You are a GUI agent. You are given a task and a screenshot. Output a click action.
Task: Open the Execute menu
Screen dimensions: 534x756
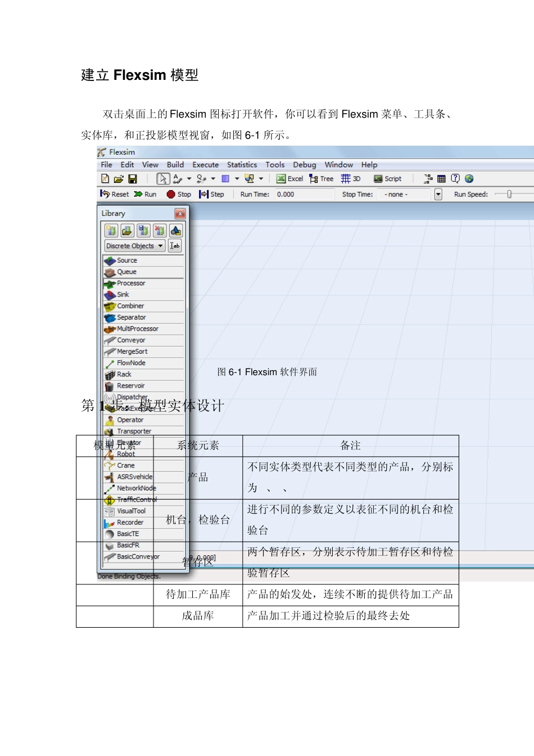coord(206,165)
